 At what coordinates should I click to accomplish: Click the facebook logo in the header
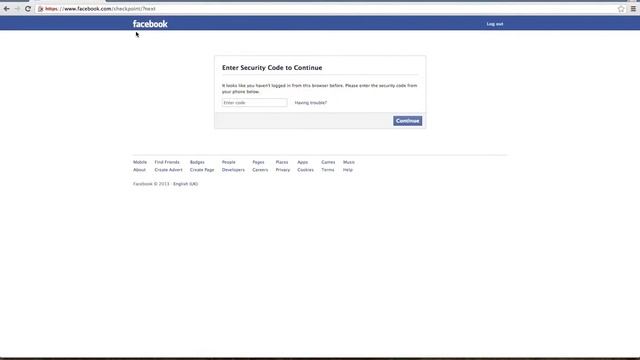click(150, 24)
